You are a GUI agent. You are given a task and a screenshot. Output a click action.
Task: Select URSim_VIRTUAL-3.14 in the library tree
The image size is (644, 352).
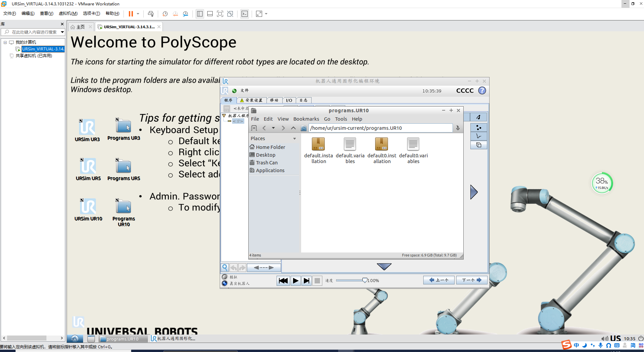(43, 49)
